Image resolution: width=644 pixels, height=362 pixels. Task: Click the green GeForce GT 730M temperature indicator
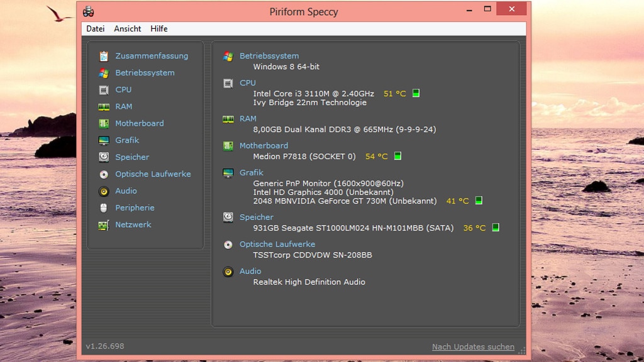click(479, 200)
